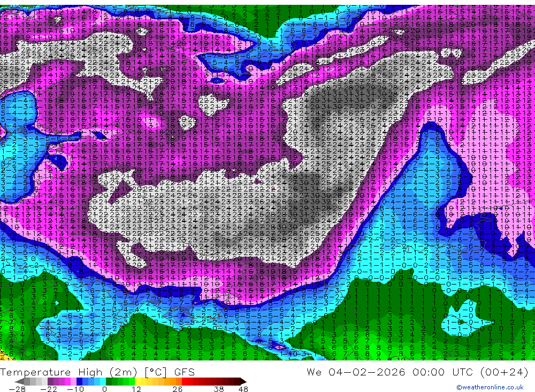
Task: Click the 'We 04-02-2026 00:00 UTC (00+24)' timestamp
Action: pyautogui.click(x=417, y=372)
